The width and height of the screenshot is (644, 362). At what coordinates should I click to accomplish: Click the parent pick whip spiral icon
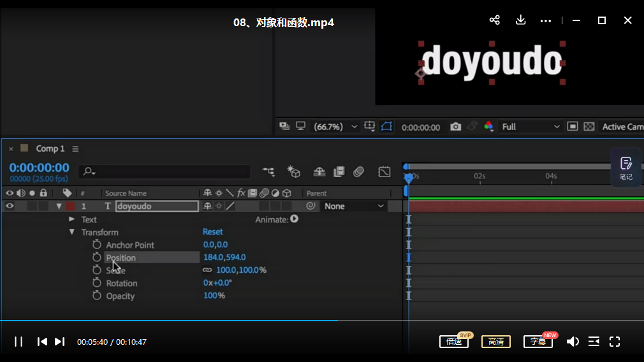[x=311, y=206]
